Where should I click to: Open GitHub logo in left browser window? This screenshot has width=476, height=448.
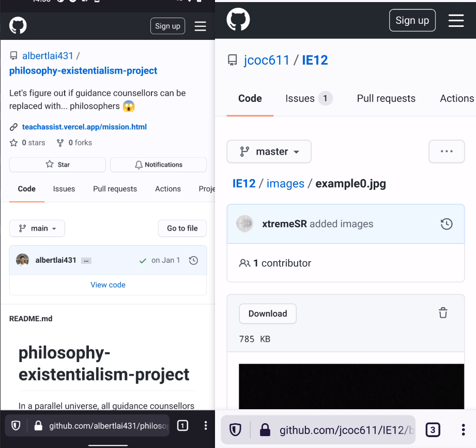[18, 25]
